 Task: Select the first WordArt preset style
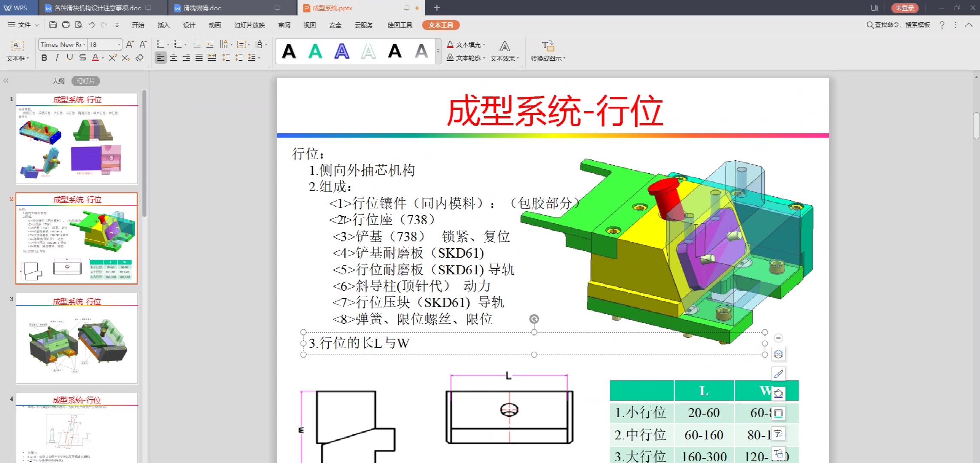289,51
